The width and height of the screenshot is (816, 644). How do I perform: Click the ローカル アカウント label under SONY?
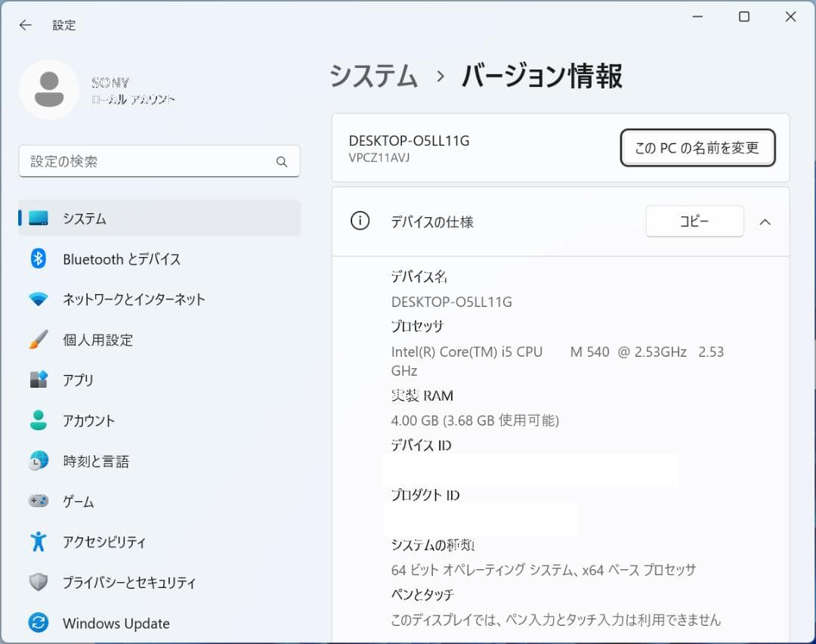133,100
